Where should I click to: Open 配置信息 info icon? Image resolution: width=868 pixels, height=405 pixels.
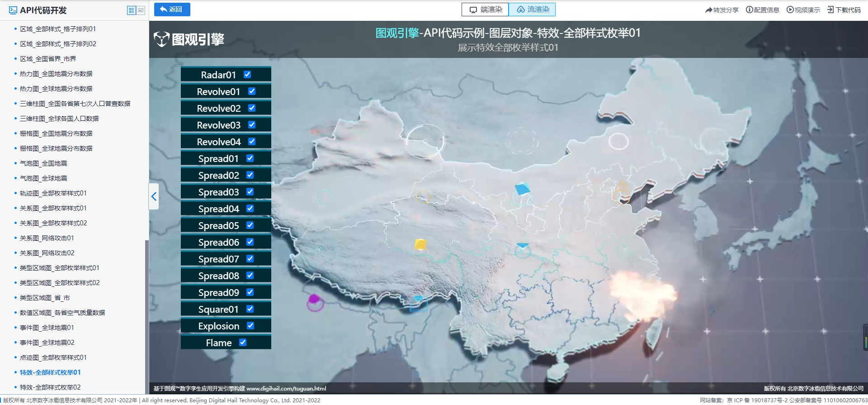coord(749,10)
